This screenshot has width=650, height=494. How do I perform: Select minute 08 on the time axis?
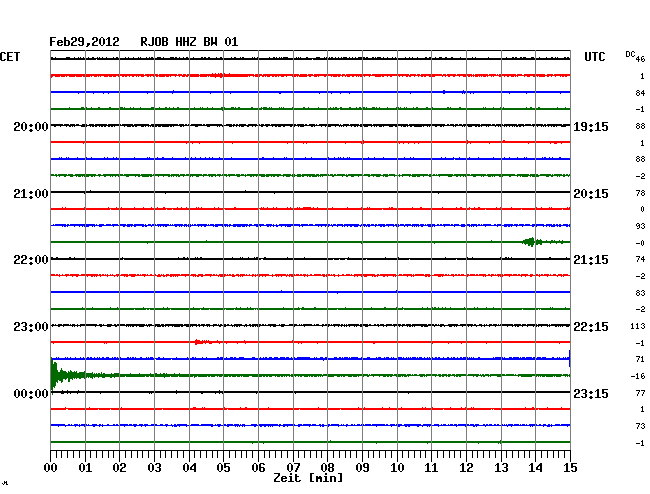327,467
